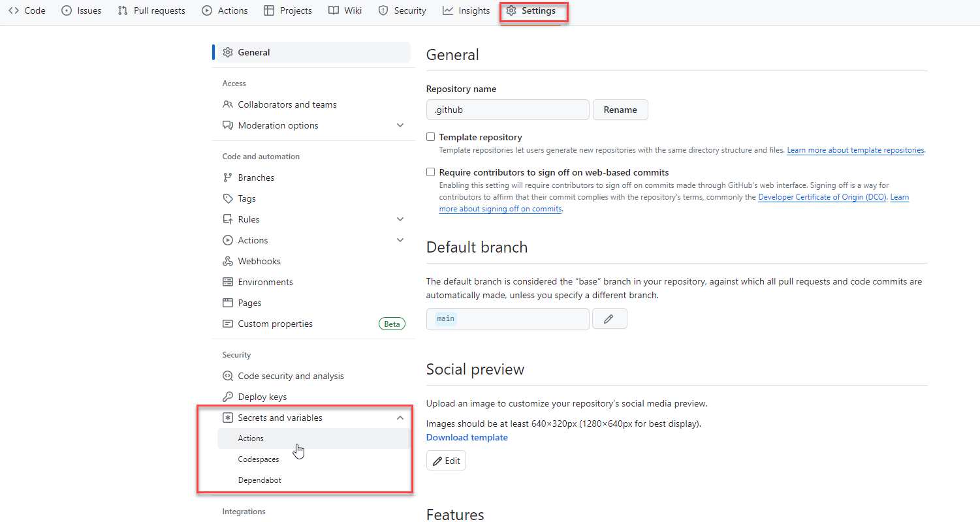Check Require contributors to sign off checkbox

[x=430, y=172]
